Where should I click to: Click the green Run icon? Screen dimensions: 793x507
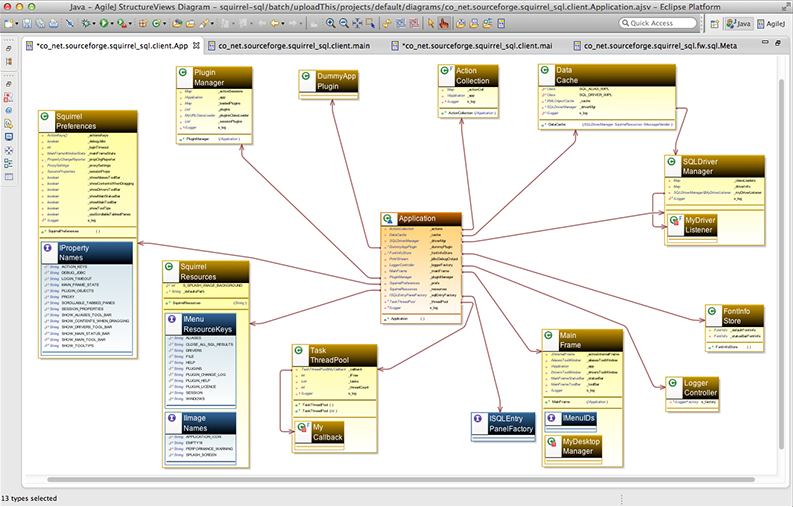[x=104, y=23]
